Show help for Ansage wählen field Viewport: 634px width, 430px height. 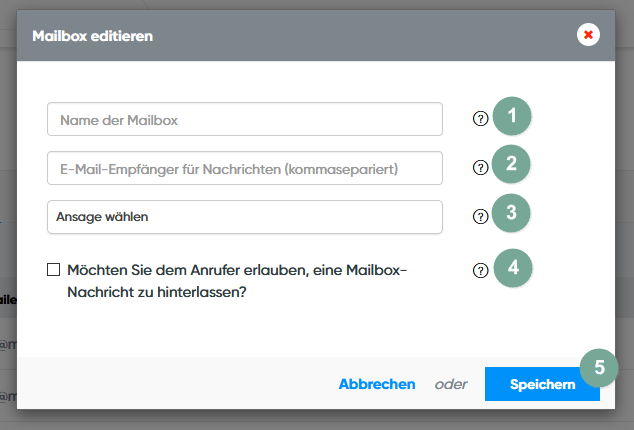(480, 216)
